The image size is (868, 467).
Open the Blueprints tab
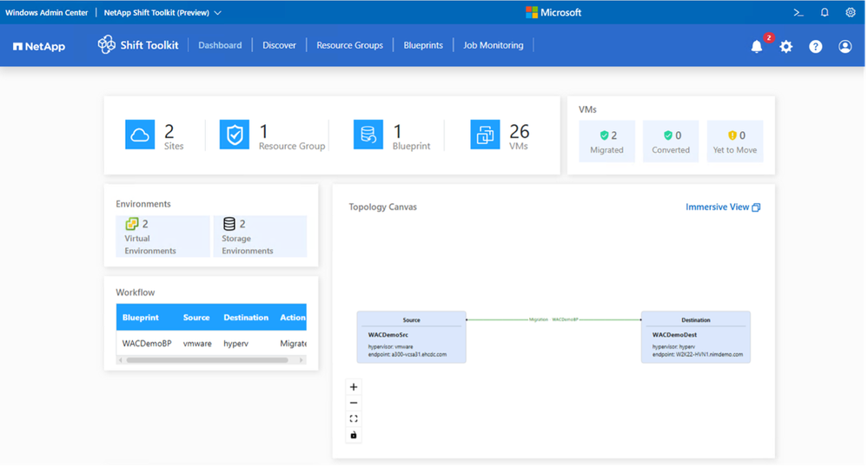[423, 45]
